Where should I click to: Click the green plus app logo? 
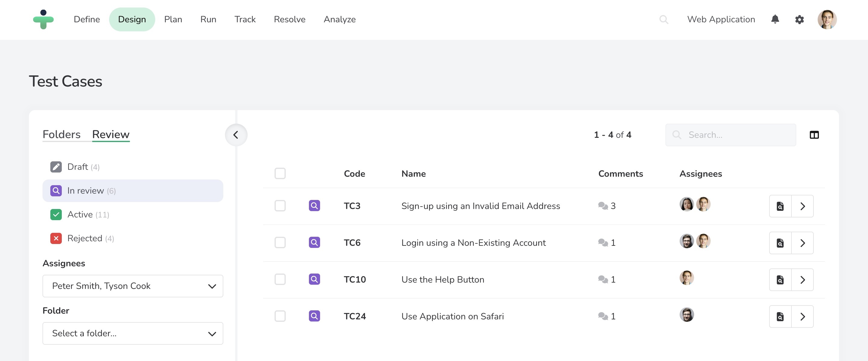(43, 19)
